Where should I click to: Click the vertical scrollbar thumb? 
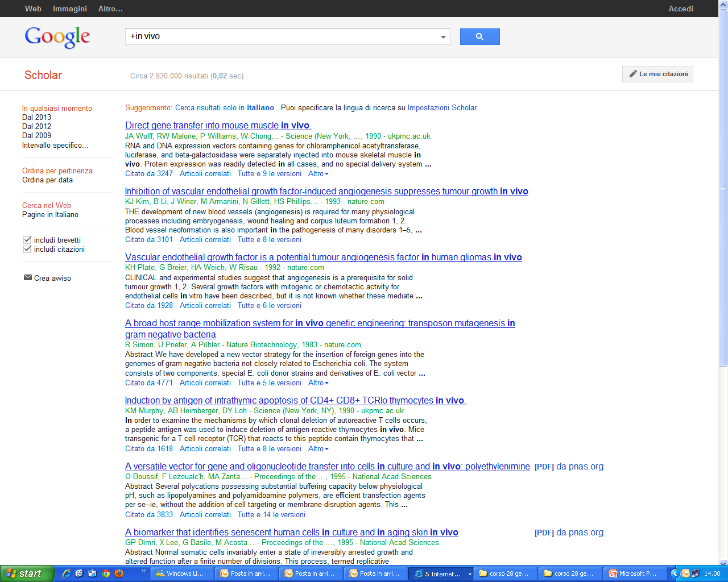[723, 188]
